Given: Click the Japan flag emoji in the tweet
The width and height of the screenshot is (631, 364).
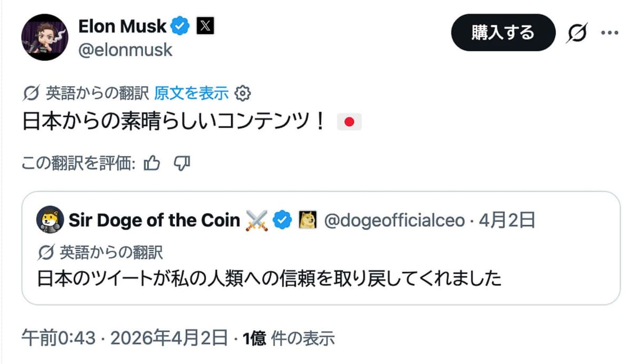Looking at the screenshot, I should (350, 121).
